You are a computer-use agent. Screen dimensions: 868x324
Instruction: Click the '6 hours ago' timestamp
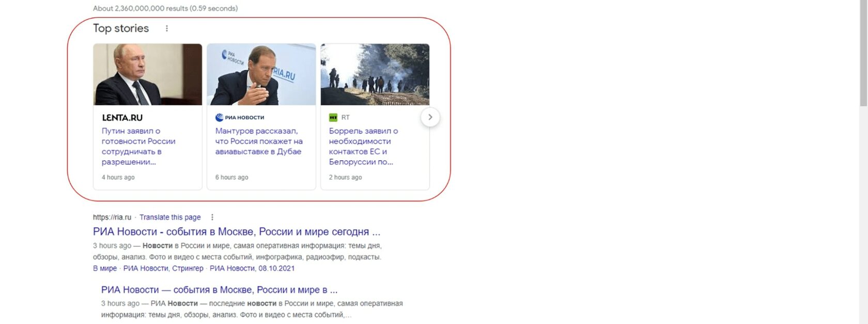[231, 177]
